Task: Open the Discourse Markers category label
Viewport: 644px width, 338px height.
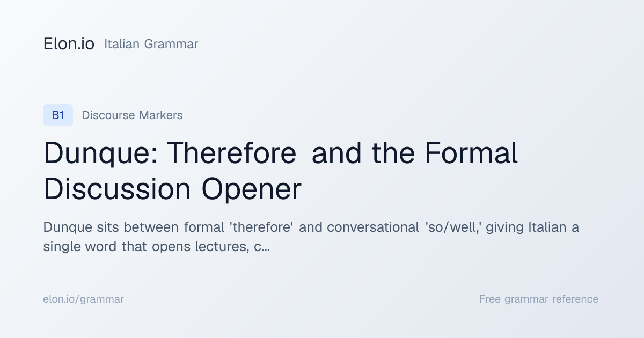Action: tap(132, 115)
